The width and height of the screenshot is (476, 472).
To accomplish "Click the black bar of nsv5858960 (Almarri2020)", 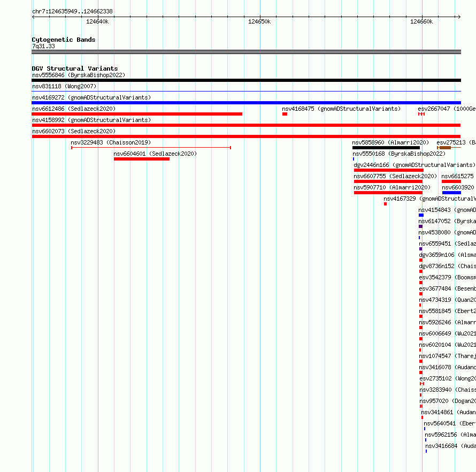I will [386, 148].
